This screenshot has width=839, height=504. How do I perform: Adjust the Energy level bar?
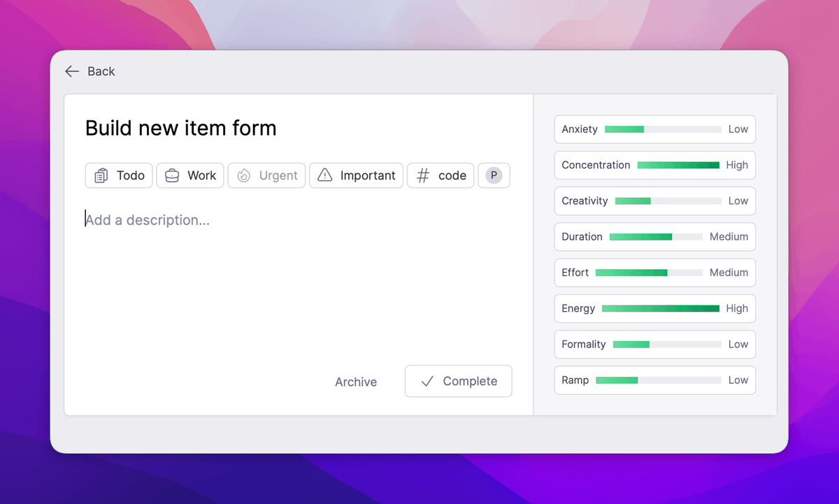pos(661,308)
